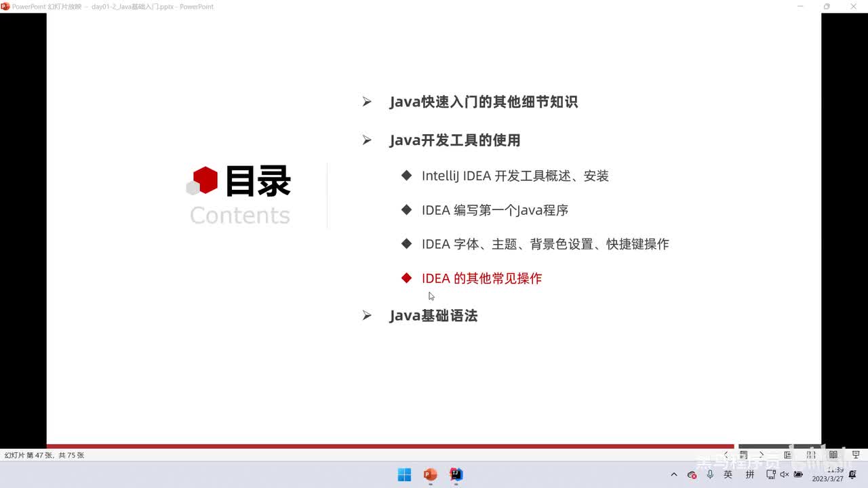The height and width of the screenshot is (488, 868).
Task: Click the muted volume icon
Action: (x=785, y=474)
